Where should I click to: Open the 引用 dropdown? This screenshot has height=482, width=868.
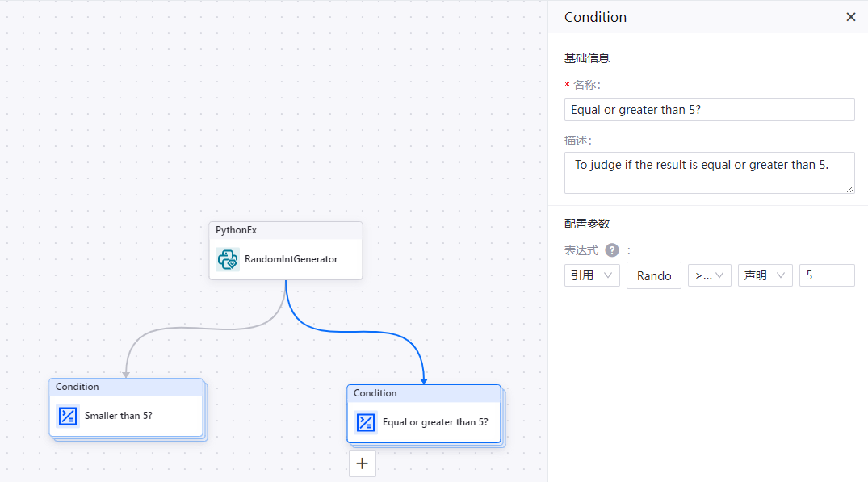pyautogui.click(x=592, y=275)
